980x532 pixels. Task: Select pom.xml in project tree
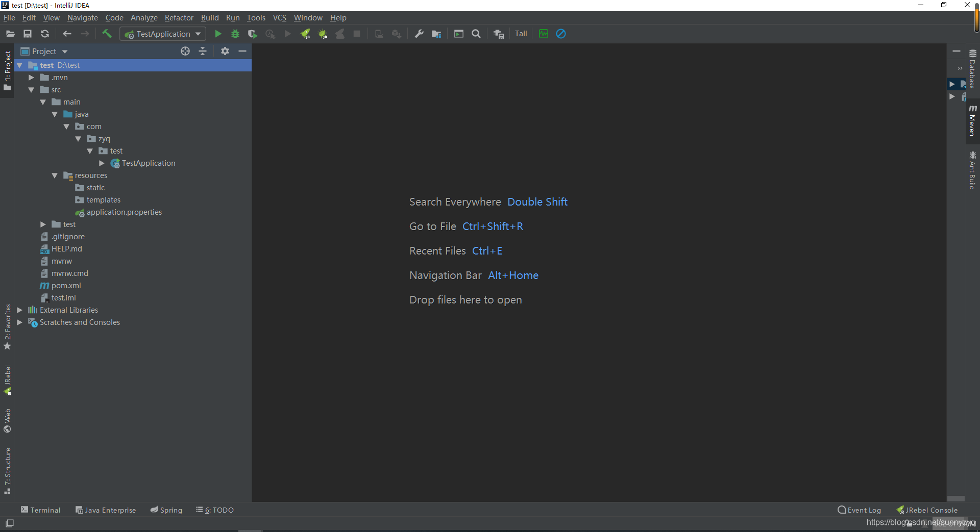pyautogui.click(x=66, y=286)
